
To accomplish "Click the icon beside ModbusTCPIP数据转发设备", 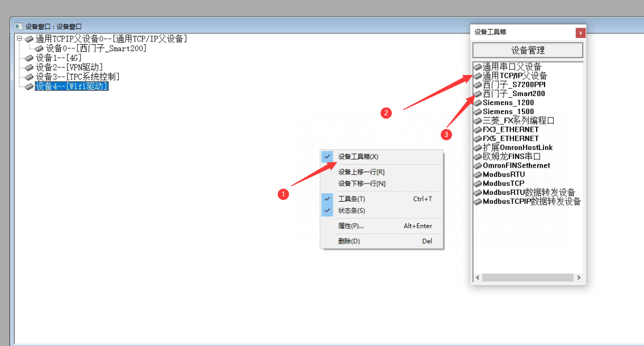I will pyautogui.click(x=478, y=202).
